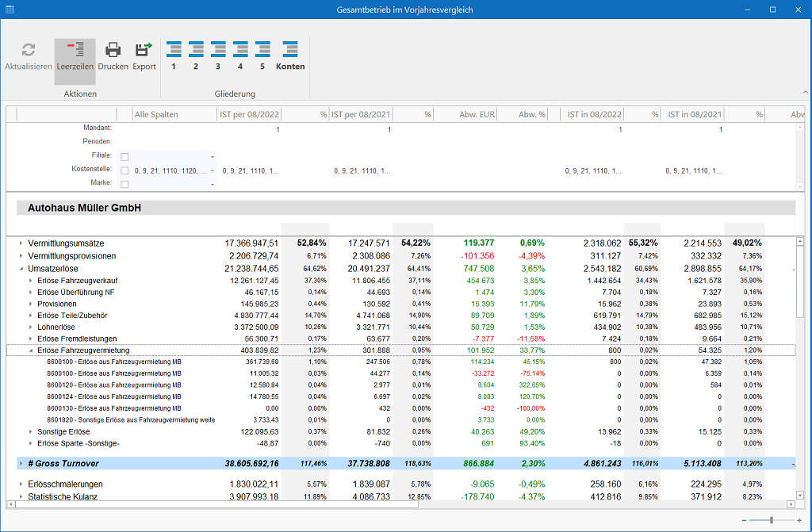Click the horizontal scrollbar right arrow
Viewport: 812px width, 532px height.
pos(789,504)
